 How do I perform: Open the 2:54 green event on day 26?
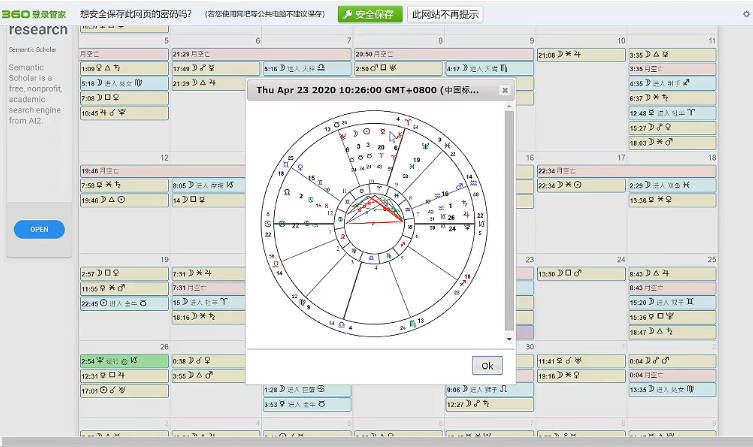[x=122, y=361]
